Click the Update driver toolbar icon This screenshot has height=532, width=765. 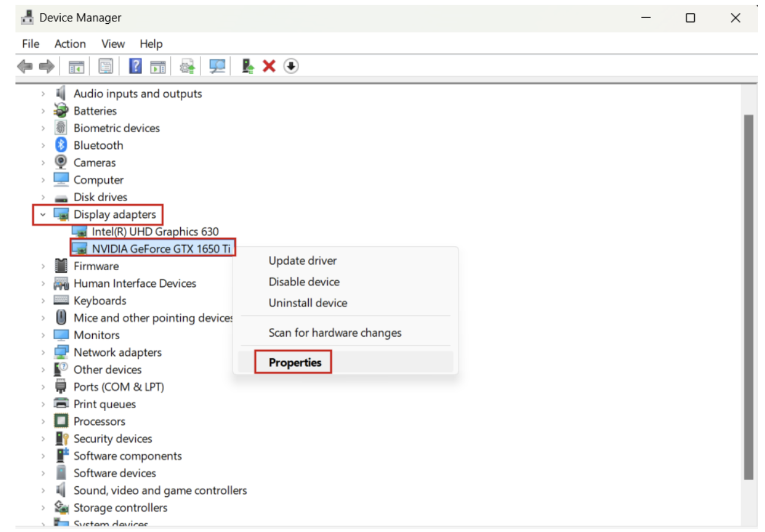pyautogui.click(x=187, y=67)
